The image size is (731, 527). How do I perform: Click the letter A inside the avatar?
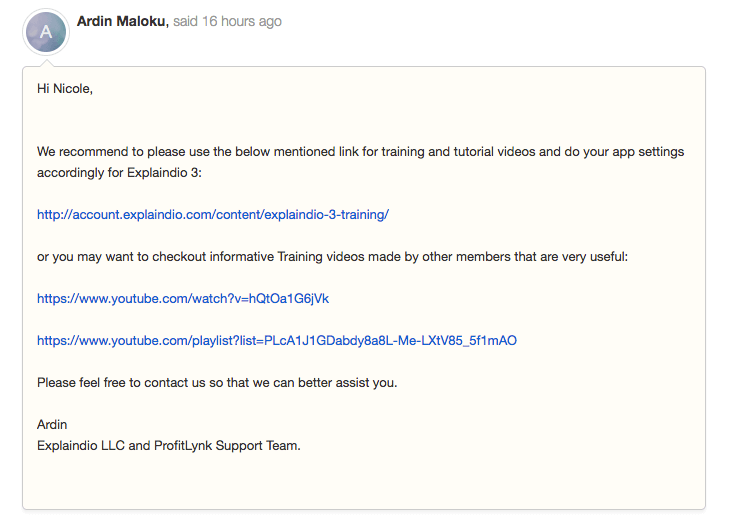[46, 32]
